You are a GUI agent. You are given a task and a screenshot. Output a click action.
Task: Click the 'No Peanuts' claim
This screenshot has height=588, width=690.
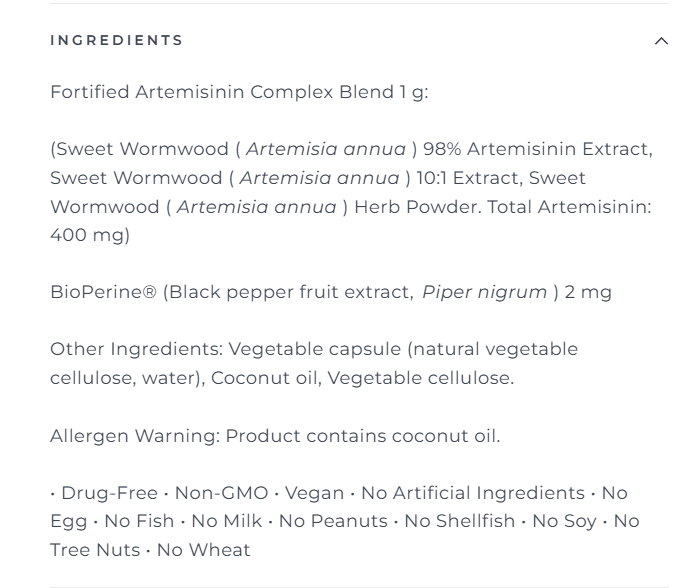tap(333, 521)
